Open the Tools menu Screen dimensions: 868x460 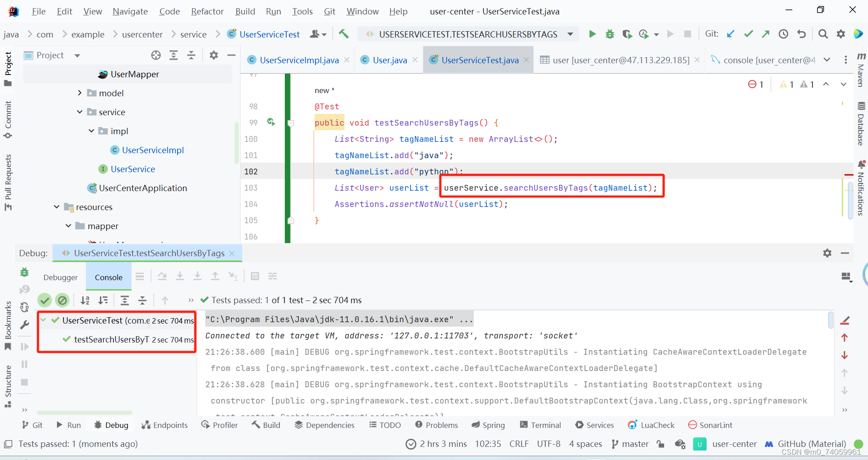302,11
